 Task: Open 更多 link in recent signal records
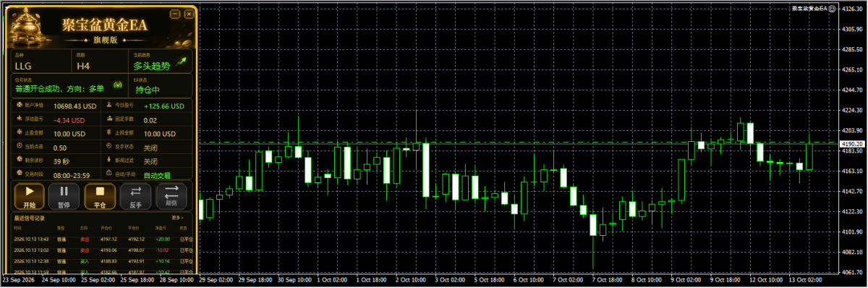[177, 217]
